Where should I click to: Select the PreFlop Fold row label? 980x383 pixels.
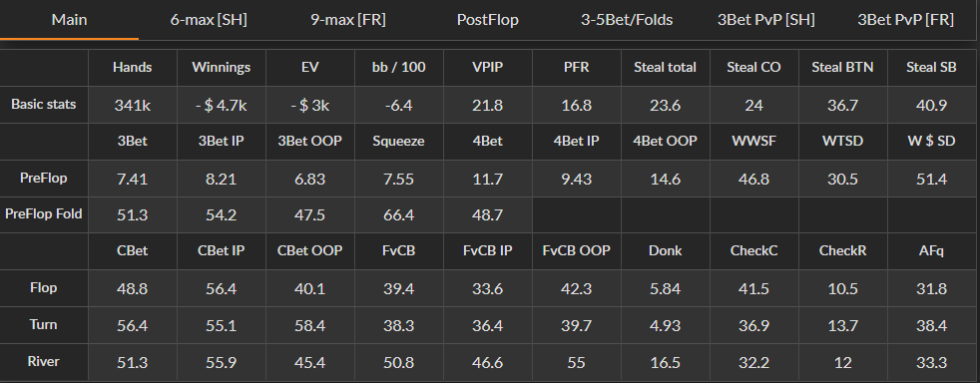pos(44,214)
